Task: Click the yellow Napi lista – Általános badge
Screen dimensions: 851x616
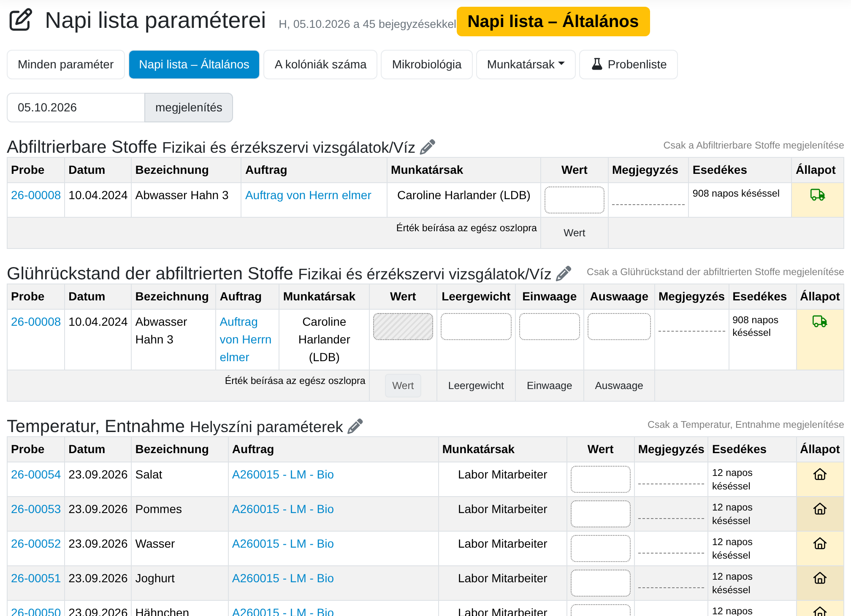Action: pos(553,22)
